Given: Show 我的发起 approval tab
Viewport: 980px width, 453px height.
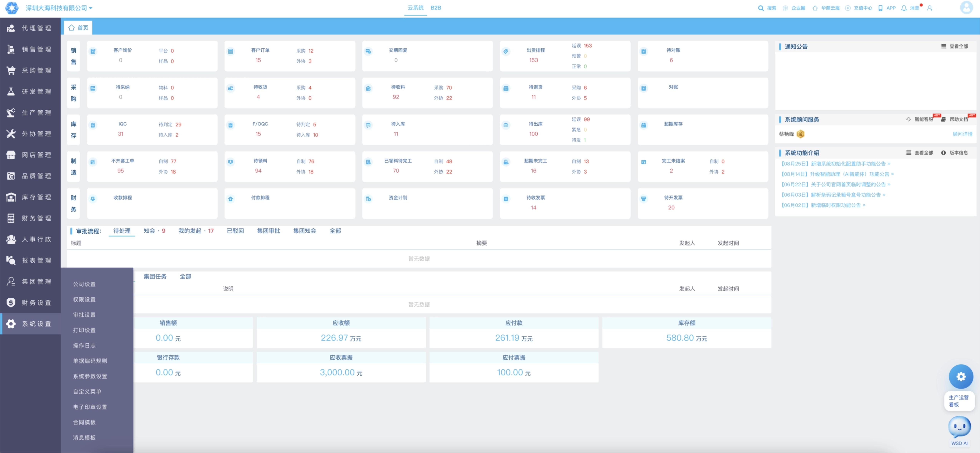Looking at the screenshot, I should [196, 231].
